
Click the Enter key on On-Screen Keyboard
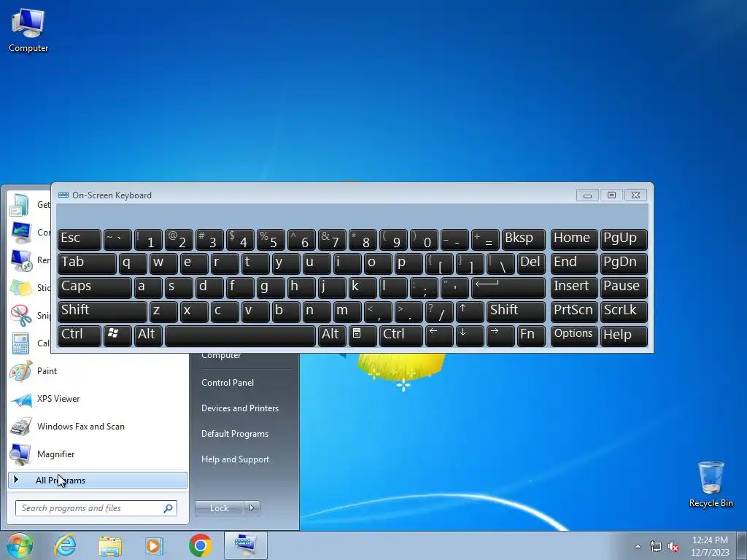508,287
